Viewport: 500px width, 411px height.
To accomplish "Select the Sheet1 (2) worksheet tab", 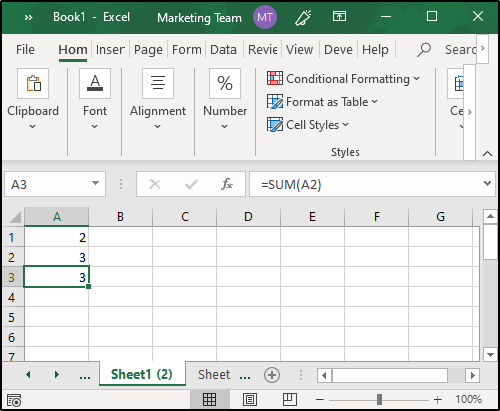I will tap(142, 374).
